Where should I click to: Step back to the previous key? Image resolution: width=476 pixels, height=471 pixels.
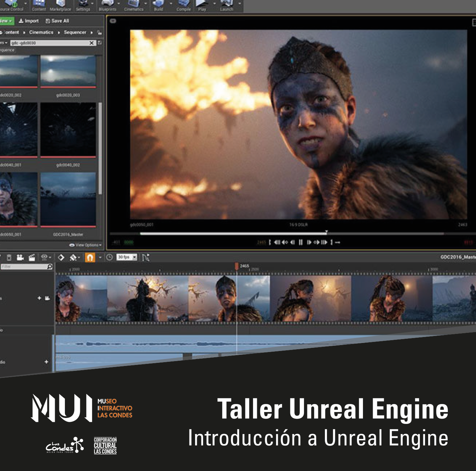(x=285, y=242)
